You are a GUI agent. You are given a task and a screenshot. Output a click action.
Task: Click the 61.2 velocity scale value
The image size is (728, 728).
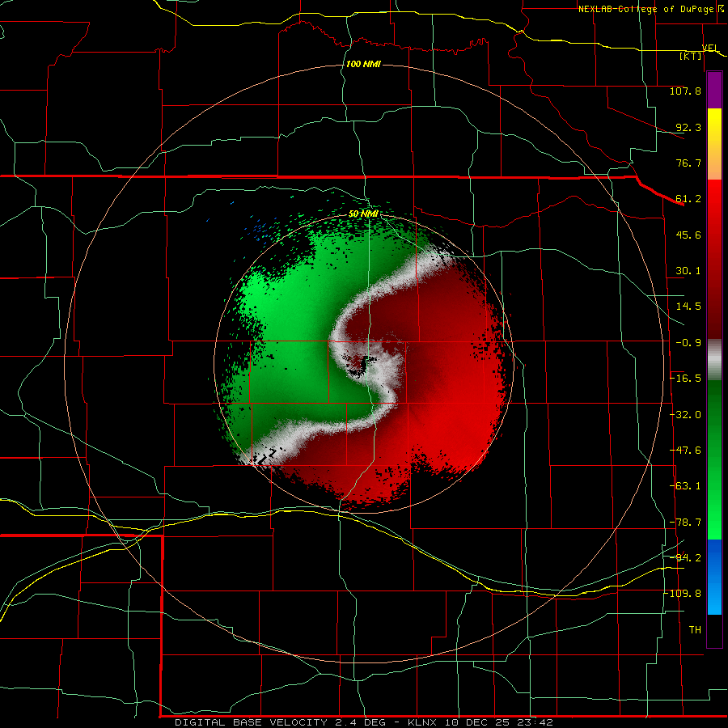pos(688,199)
